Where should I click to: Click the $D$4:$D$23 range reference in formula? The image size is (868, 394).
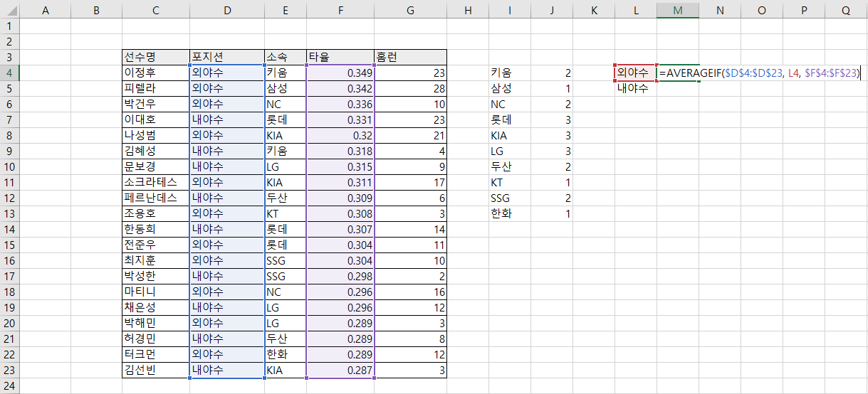pyautogui.click(x=753, y=73)
